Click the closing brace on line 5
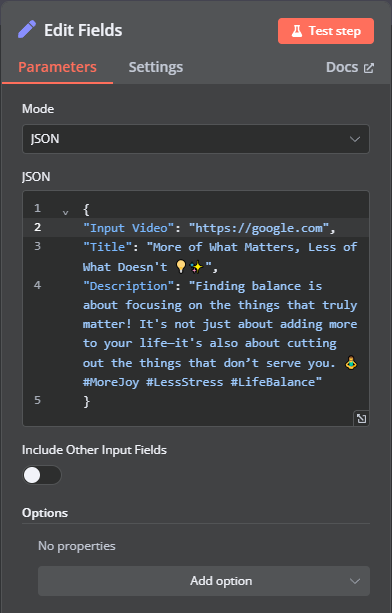 [x=86, y=401]
